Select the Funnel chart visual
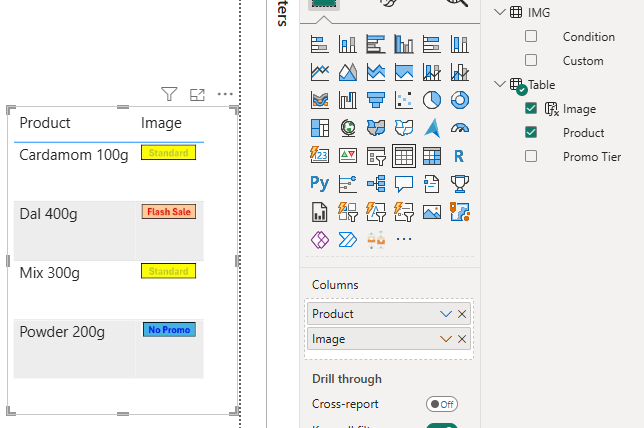Image resolution: width=644 pixels, height=428 pixels. point(376,100)
